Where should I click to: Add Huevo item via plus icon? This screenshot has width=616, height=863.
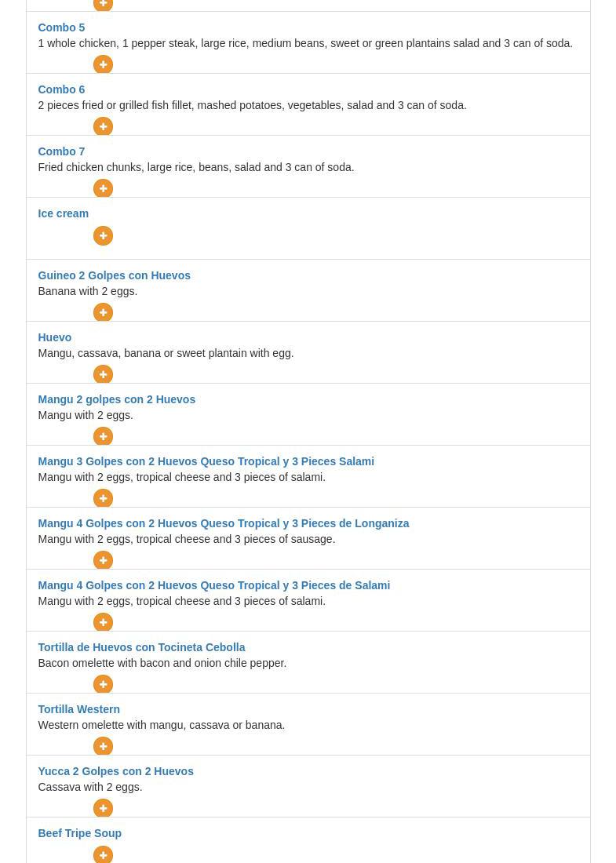pyautogui.click(x=103, y=374)
